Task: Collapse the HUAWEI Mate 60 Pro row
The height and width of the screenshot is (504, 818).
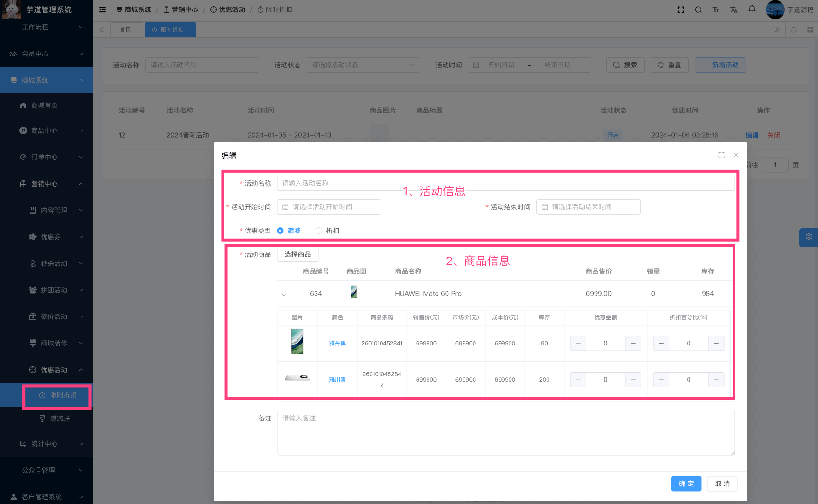Action: click(284, 294)
